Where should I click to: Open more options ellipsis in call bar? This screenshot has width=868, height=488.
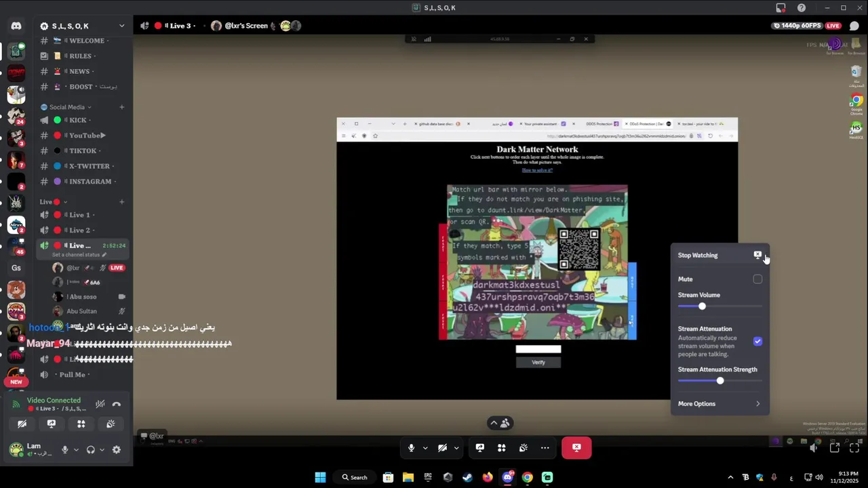click(545, 447)
